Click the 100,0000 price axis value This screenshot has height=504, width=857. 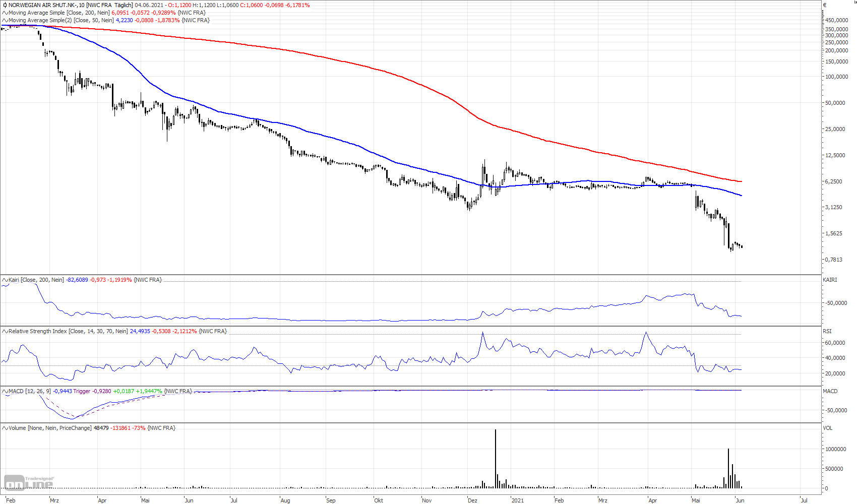[836, 77]
